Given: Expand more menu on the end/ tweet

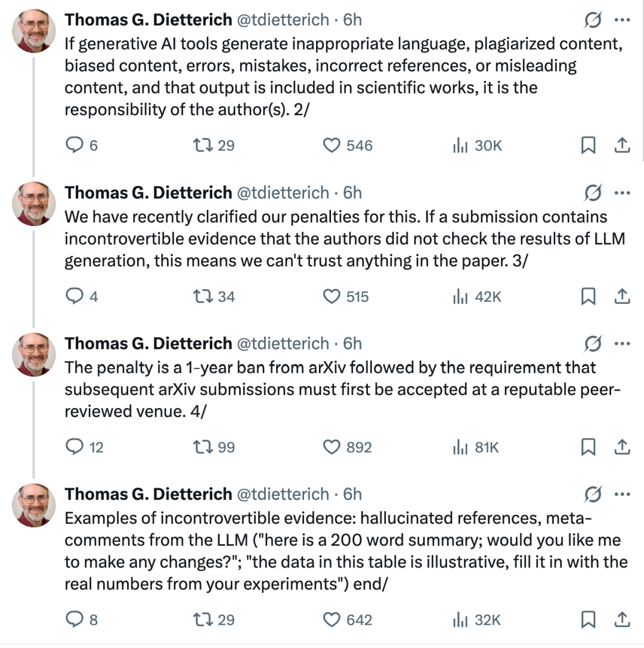Looking at the screenshot, I should tap(622, 494).
